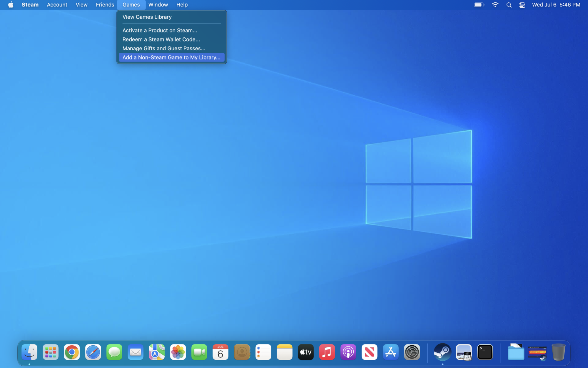
Task: Open Messages from the Dock
Action: pyautogui.click(x=114, y=352)
